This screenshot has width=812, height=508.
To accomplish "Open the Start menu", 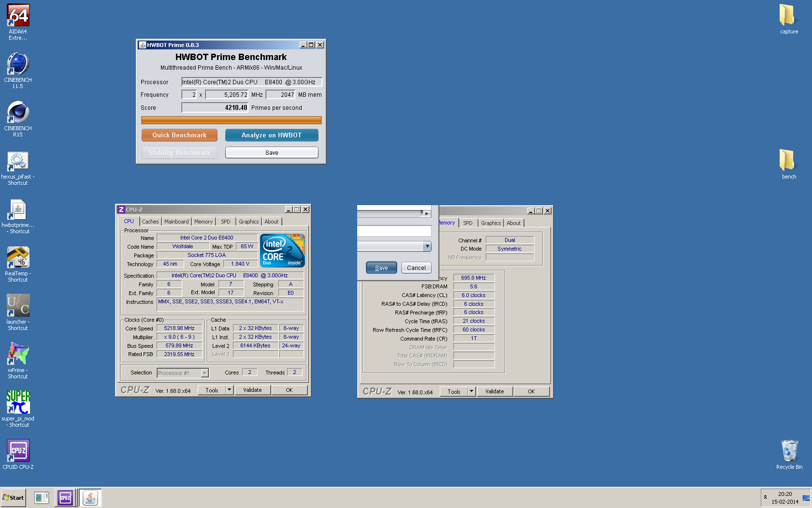I will (13, 497).
